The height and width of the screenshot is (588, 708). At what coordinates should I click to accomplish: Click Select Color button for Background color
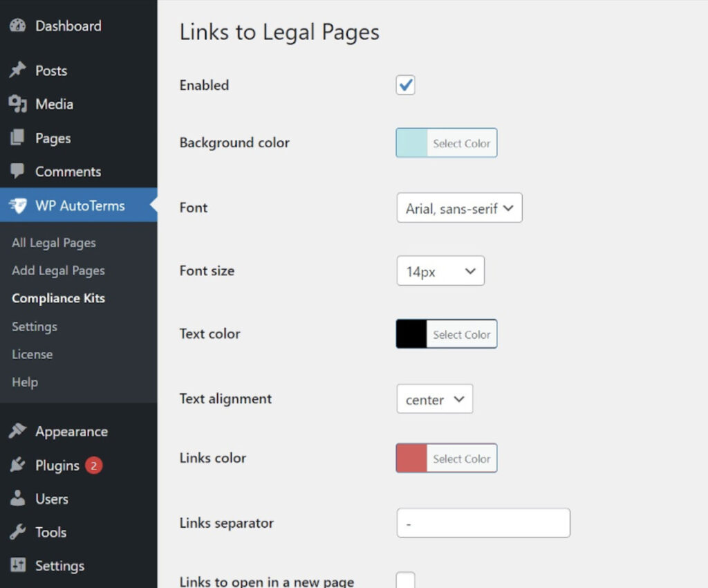pos(462,143)
